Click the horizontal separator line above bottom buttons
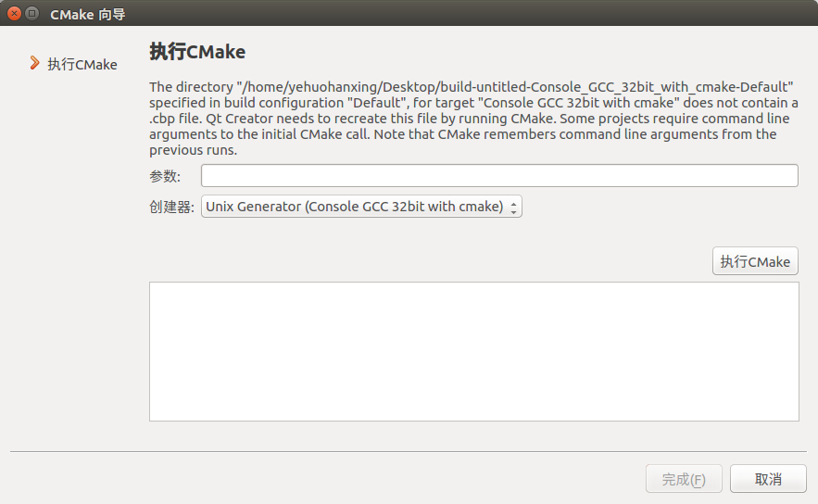The image size is (818, 504). (x=409, y=452)
